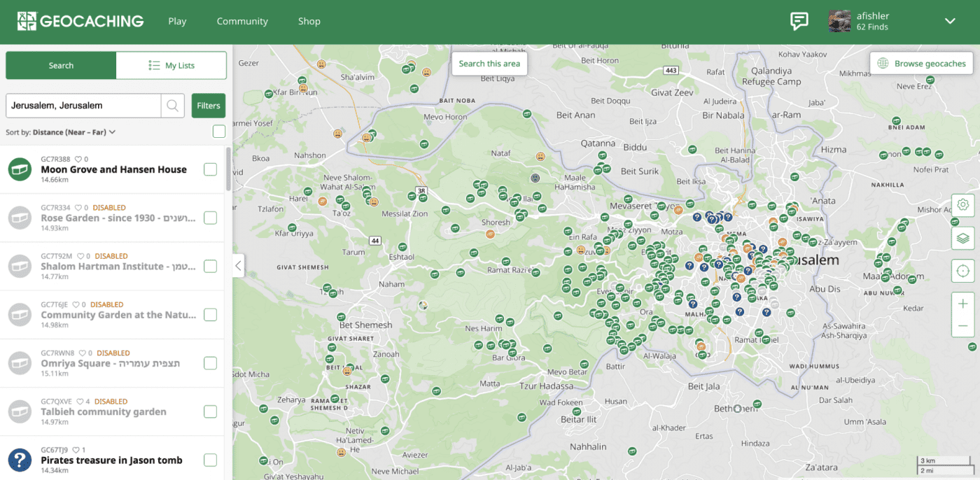Tick the Talbieh community garden checkbox
The image size is (980, 480).
[210, 411]
